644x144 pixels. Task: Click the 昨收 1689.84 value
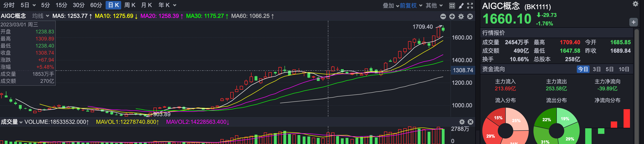[620, 51]
